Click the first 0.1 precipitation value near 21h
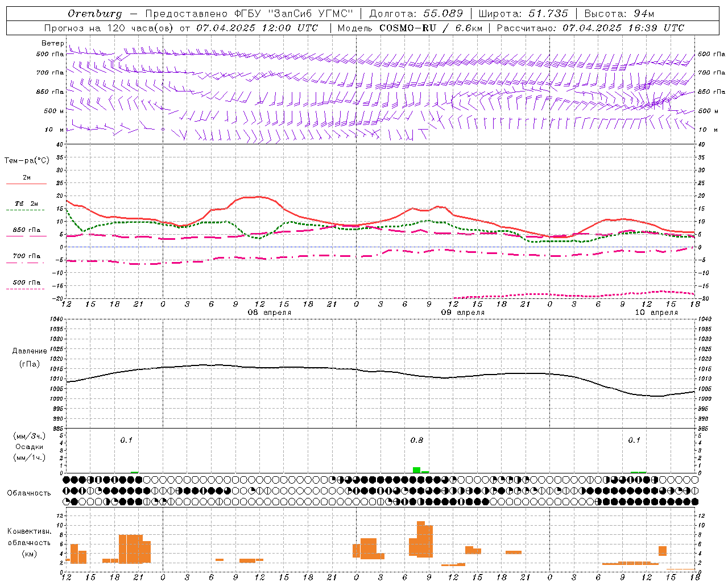The height and width of the screenshot is (582, 728). (126, 440)
